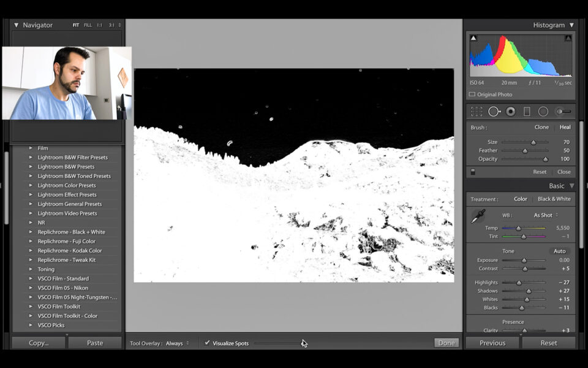
Task: Select the Graduated Filter tool
Action: (527, 111)
